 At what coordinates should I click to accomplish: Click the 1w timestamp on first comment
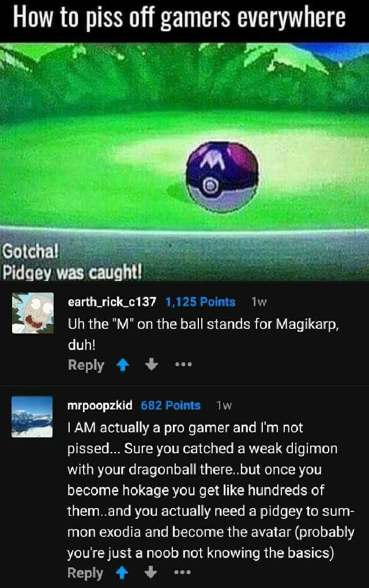[x=259, y=302]
